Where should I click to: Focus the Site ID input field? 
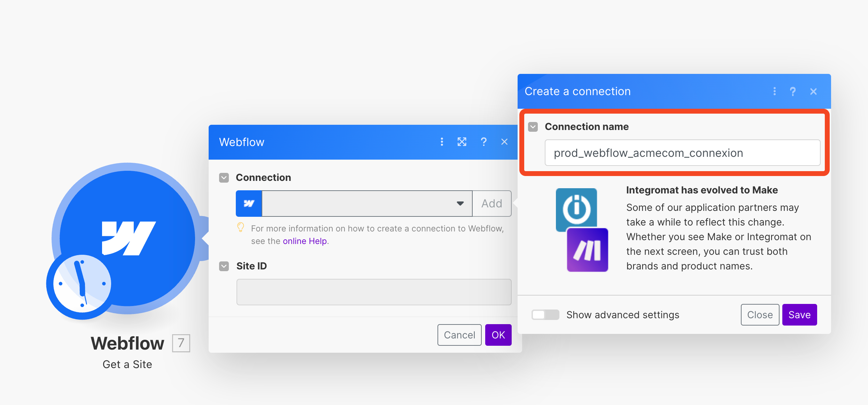pos(374,292)
